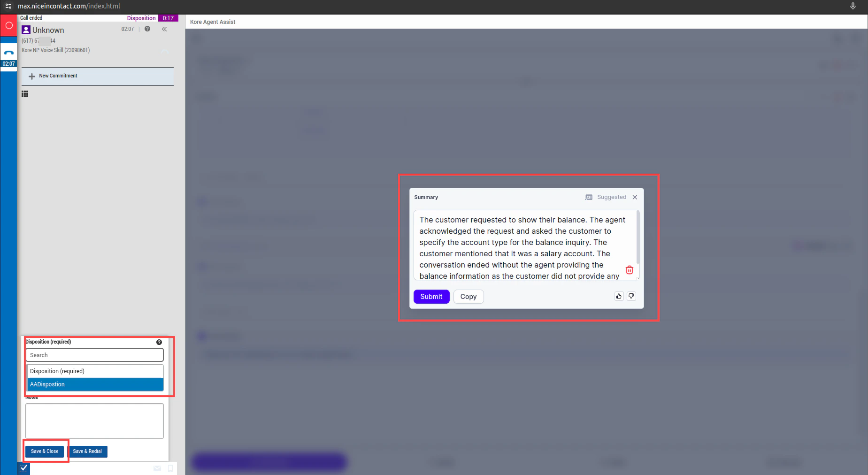Click the Suggested summary icon

(589, 197)
